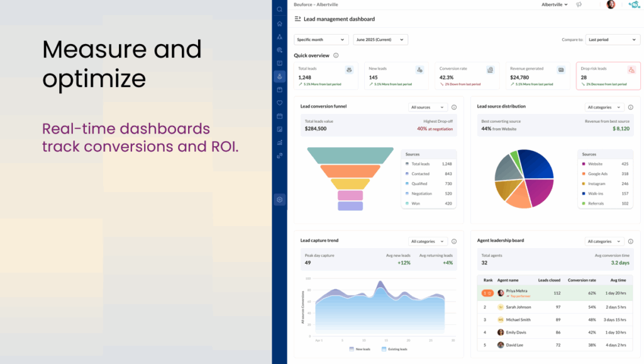This screenshot has height=364, width=644.
Task: Open search from the sidebar
Action: [x=279, y=9]
